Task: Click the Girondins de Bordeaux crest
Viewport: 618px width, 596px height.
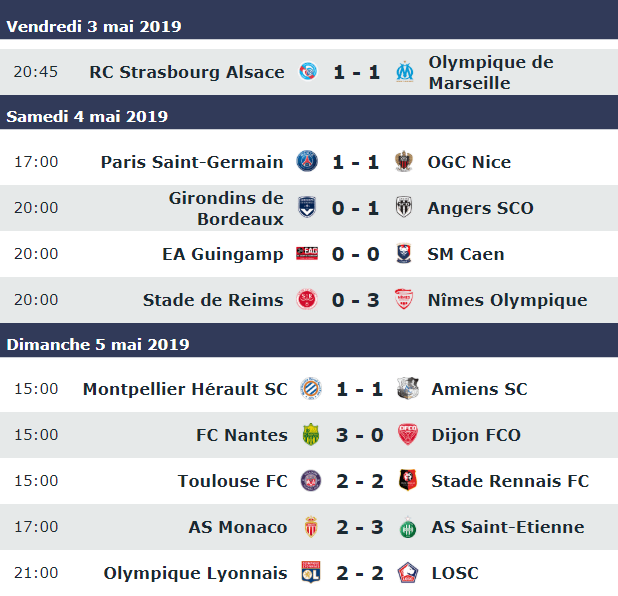Action: [x=307, y=207]
